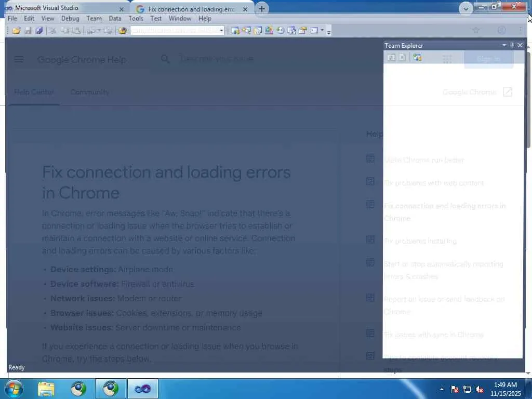Viewport: 532px width, 399px height.
Task: Click the Cut toolbar icon
Action: point(52,31)
